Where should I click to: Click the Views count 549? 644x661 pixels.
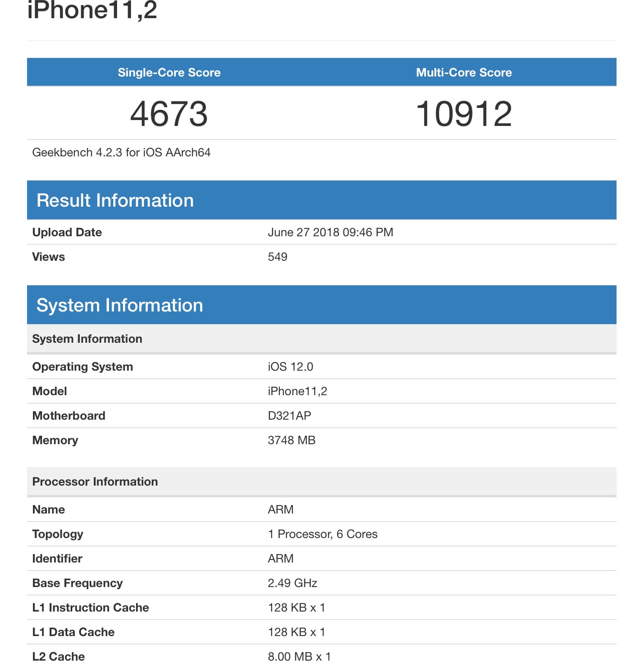coord(277,257)
